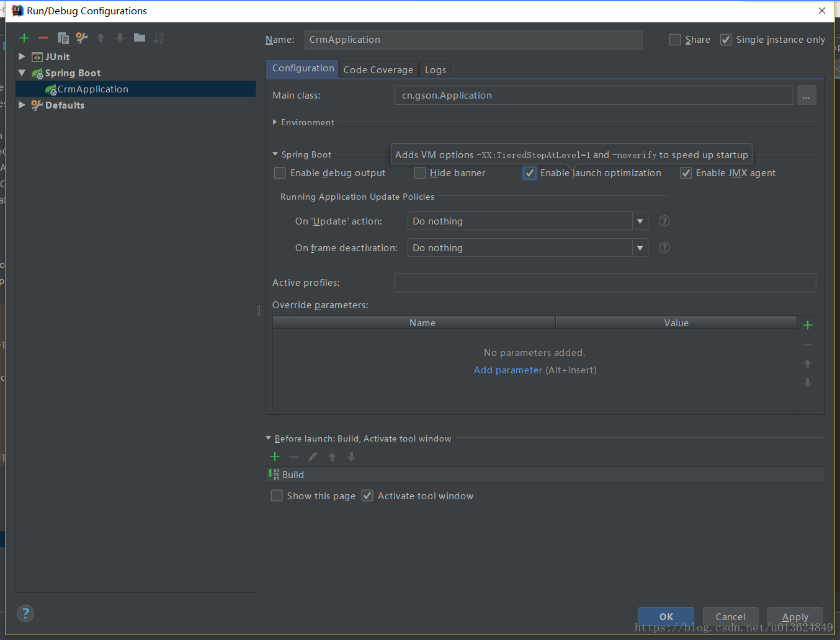The width and height of the screenshot is (840, 640).
Task: Remove configuration with red minus icon
Action: click(43, 38)
